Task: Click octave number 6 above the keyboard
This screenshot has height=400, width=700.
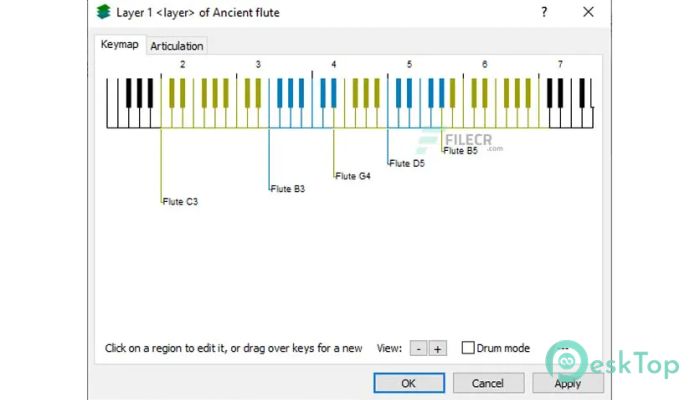Action: 485,65
